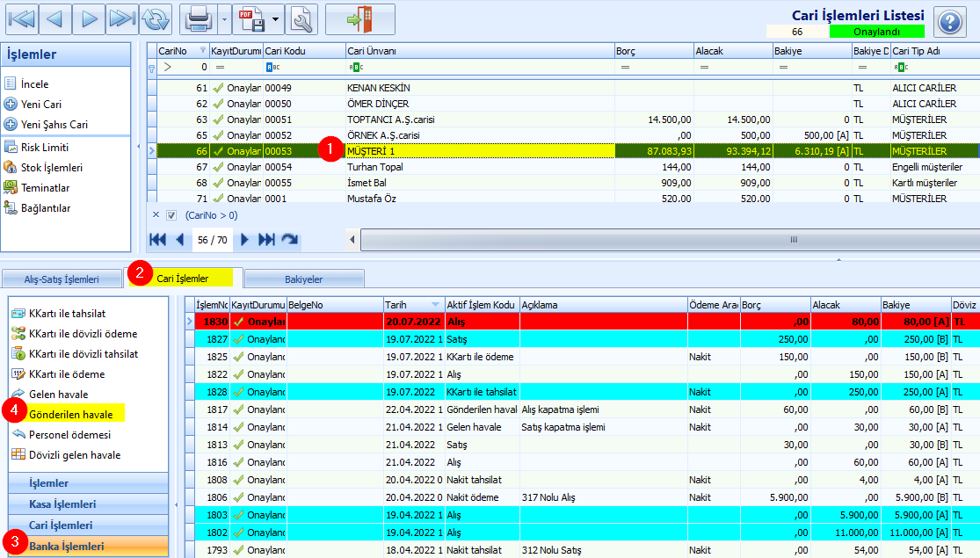The width and height of the screenshot is (980, 558).
Task: Select Gönderilen havale in side list
Action: [x=70, y=414]
